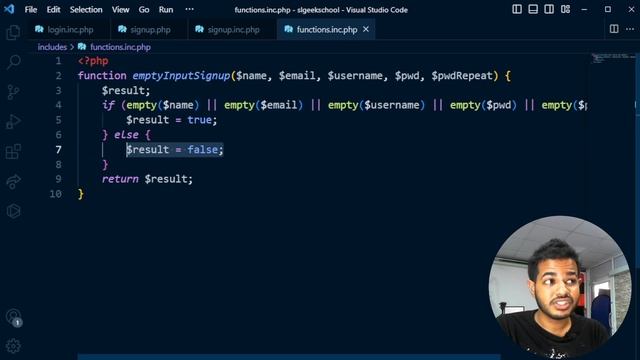Image resolution: width=640 pixels, height=360 pixels.
Task: Open the View menu
Action: point(120,9)
